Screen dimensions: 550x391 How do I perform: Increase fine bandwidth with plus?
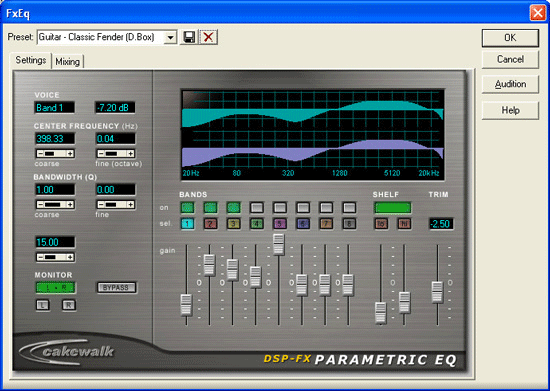pyautogui.click(x=130, y=204)
